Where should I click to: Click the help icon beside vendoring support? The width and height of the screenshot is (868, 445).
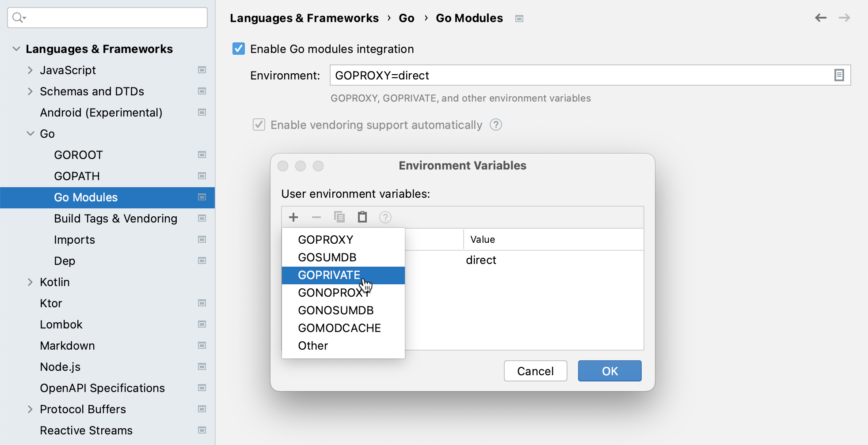coord(496,125)
